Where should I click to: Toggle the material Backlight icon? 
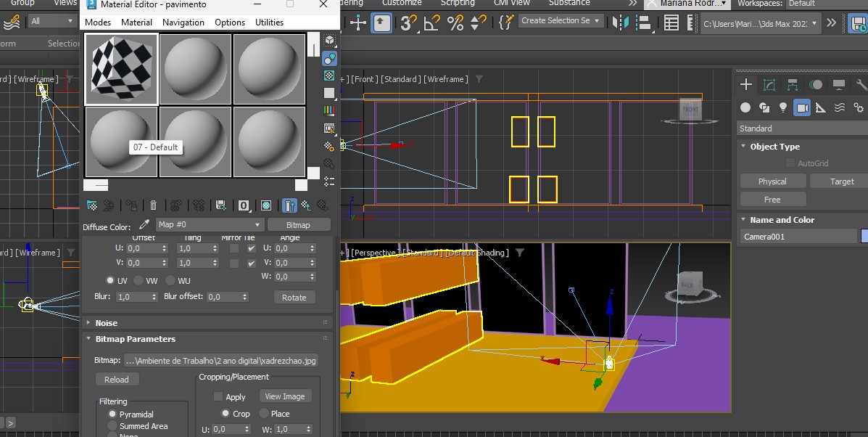(x=329, y=58)
